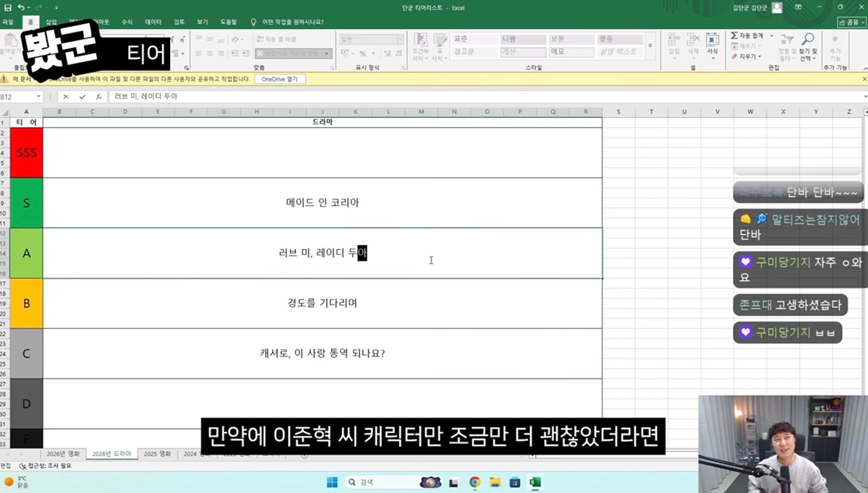Click the formula bar Enter checkmark icon
This screenshot has height=493, width=868.
(82, 96)
